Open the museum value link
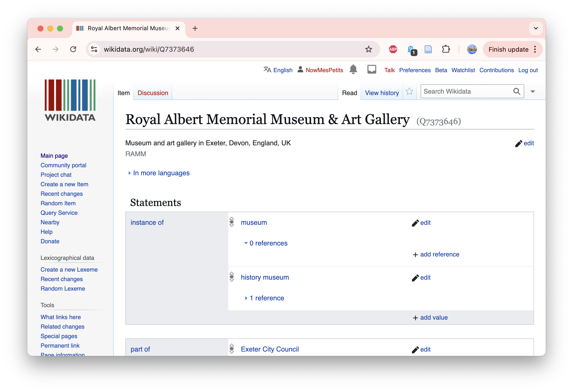Screen dimensions: 573x392 254,223
